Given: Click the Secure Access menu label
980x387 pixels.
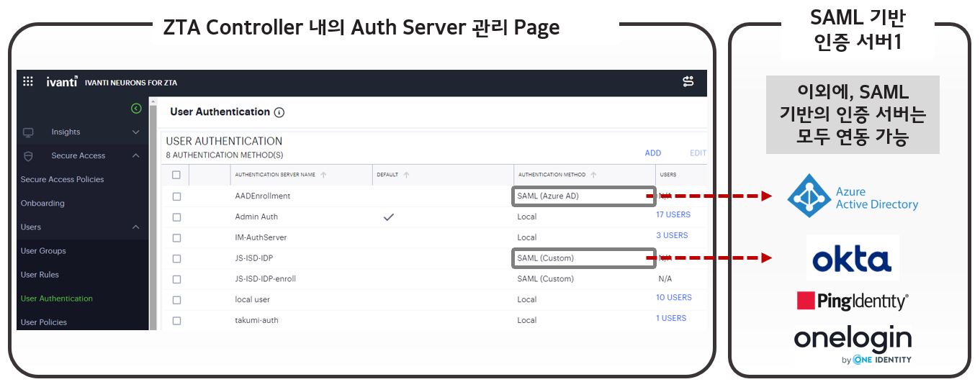Looking at the screenshot, I should (78, 156).
